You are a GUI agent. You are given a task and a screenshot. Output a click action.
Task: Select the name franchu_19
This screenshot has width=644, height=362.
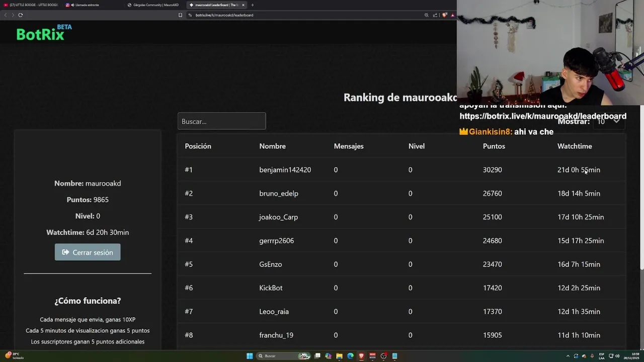tap(276, 335)
